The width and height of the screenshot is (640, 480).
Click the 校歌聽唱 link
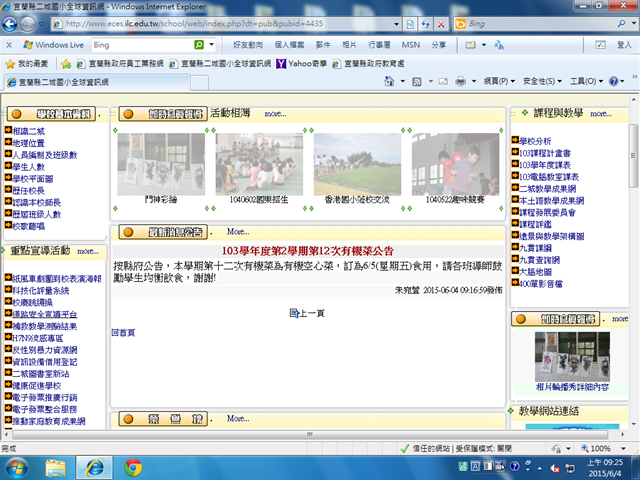29,226
